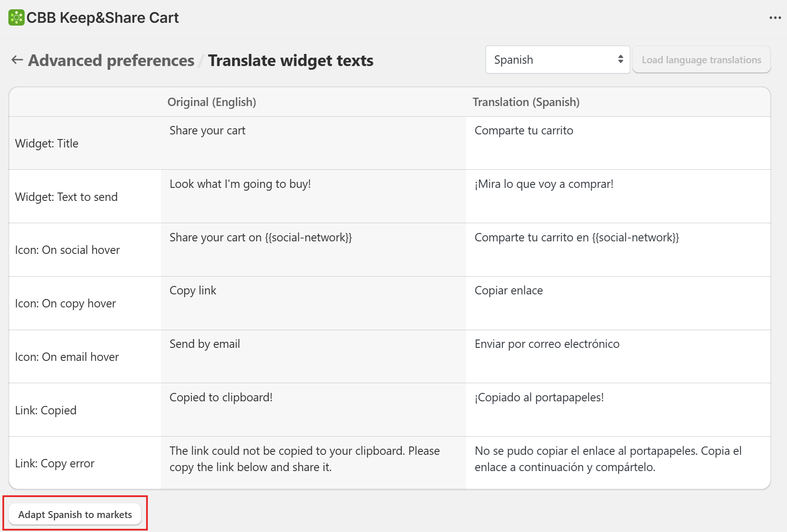Edit the Comparte tu carrito translation field

pyautogui.click(x=618, y=143)
